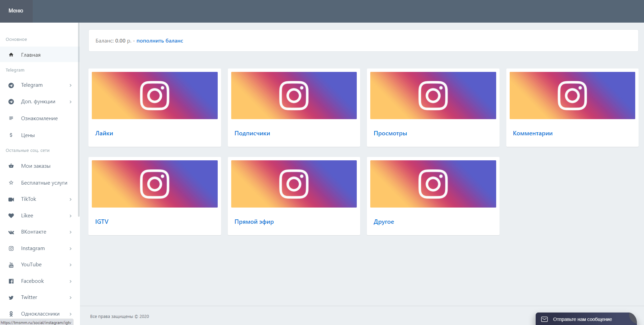Click the Instagram image on the Лайки card
Image resolution: width=644 pixels, height=325 pixels.
(155, 96)
